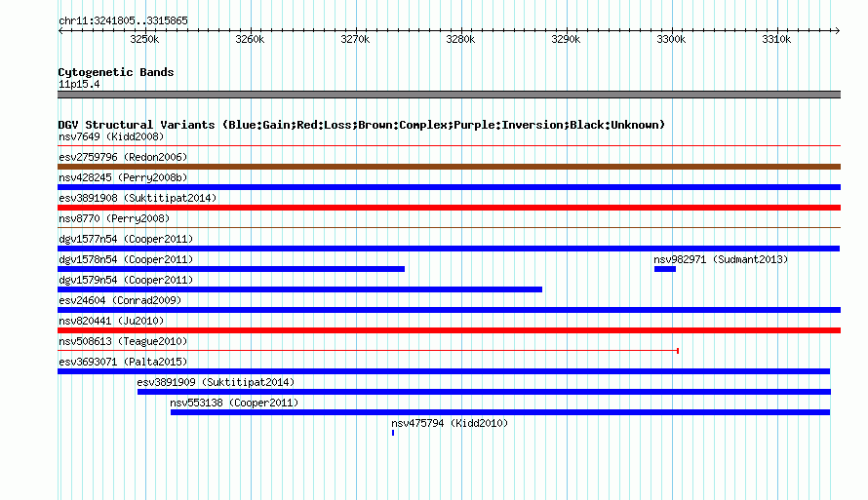Click the blue esv3693071 gain bar

pyautogui.click(x=444, y=371)
